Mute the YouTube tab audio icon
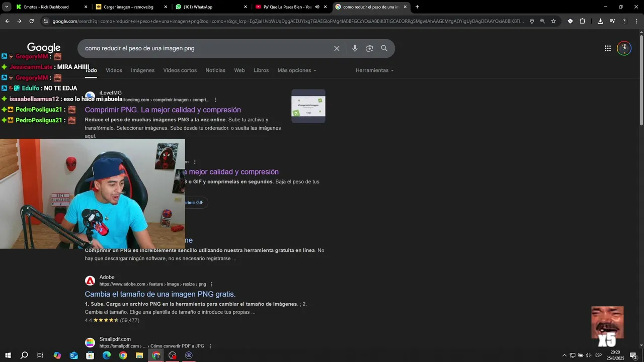 317,7
